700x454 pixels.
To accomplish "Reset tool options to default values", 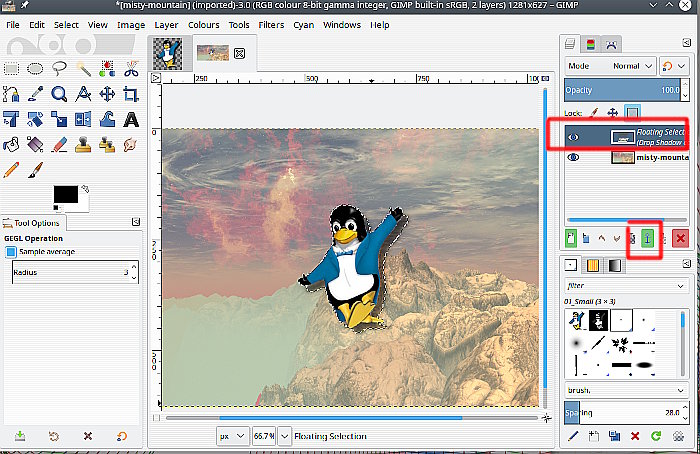I will point(121,436).
